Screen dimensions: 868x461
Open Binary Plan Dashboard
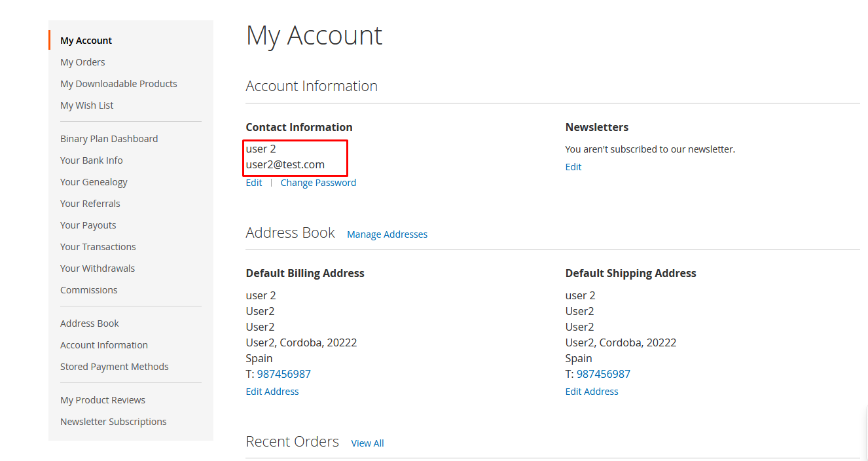(109, 139)
